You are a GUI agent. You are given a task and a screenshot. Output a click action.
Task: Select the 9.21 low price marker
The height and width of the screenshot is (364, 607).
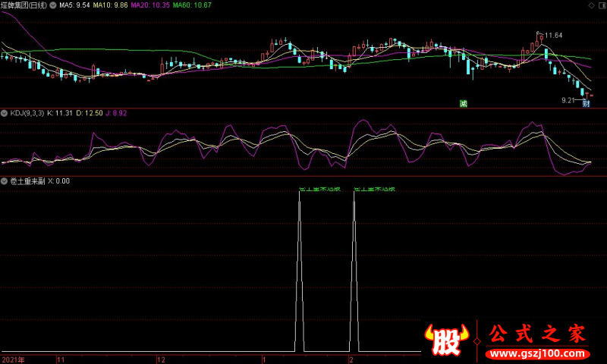tap(568, 101)
